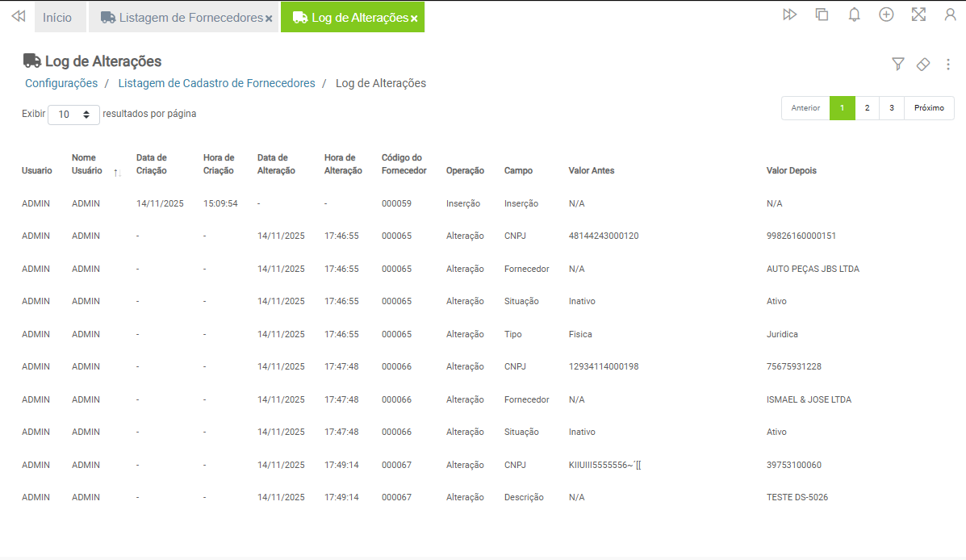Screen dimensions: 966x560
Task: Close the Listagem de Fornecedores tab
Action: pos(269,19)
